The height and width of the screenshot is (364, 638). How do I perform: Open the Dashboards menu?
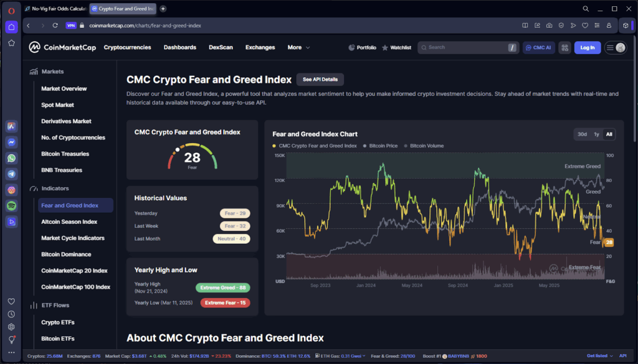180,47
